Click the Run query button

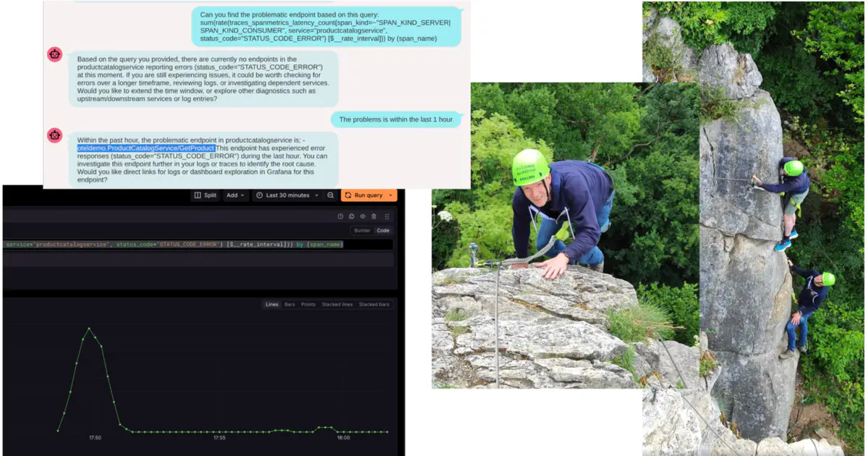364,195
